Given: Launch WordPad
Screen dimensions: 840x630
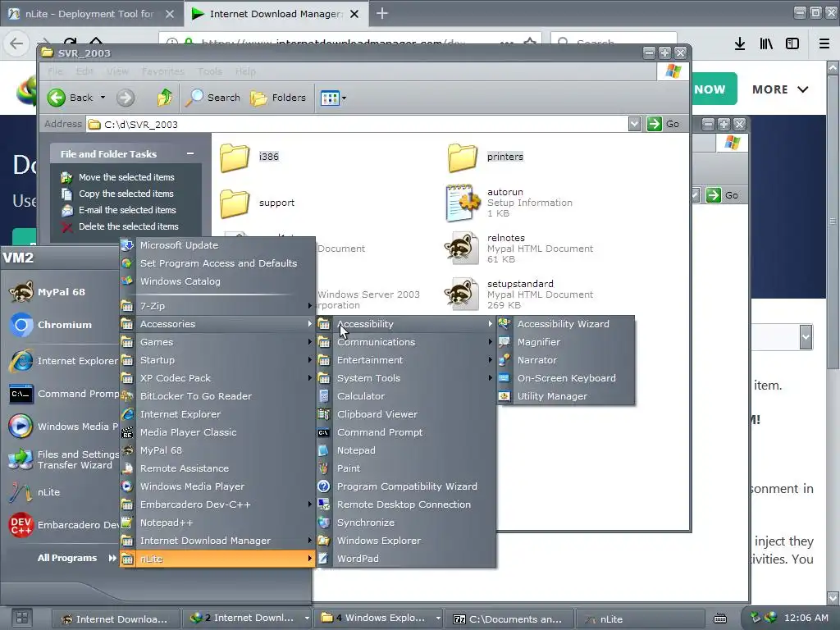Looking at the screenshot, I should (405, 559).
